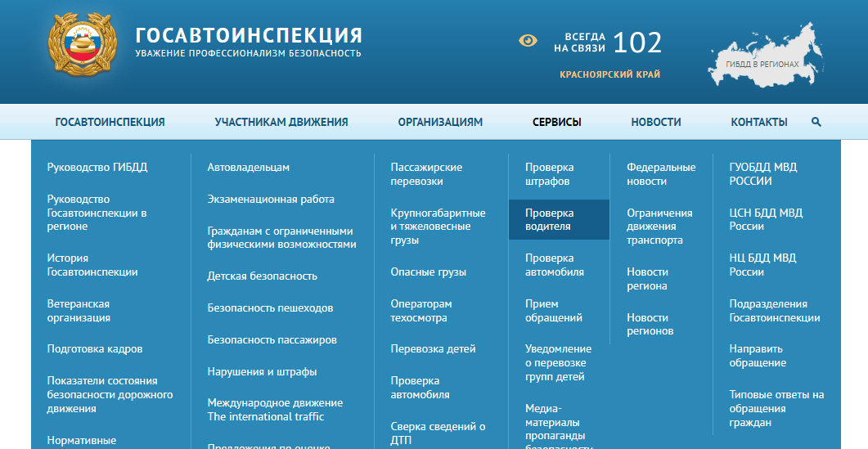Go to Операторам техосмотра

click(x=421, y=311)
